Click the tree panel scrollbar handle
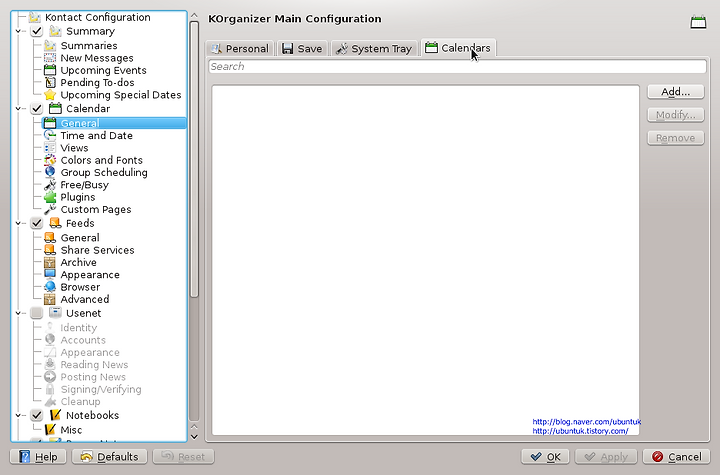The height and width of the screenshot is (475, 720). pyautogui.click(x=194, y=159)
